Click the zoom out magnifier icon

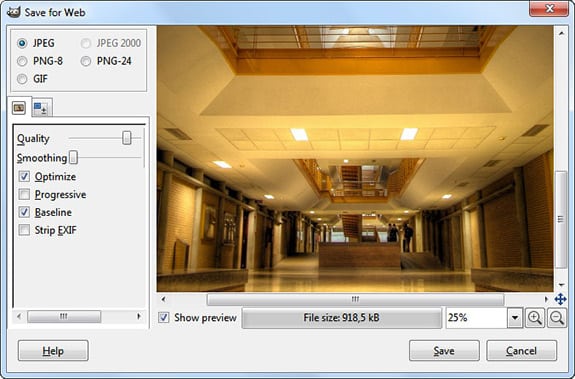[x=557, y=317]
